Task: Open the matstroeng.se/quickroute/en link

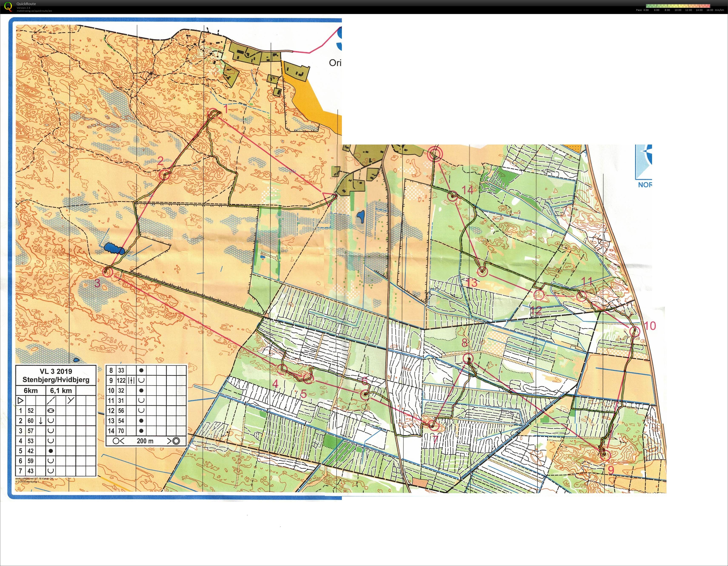Action: [34, 11]
